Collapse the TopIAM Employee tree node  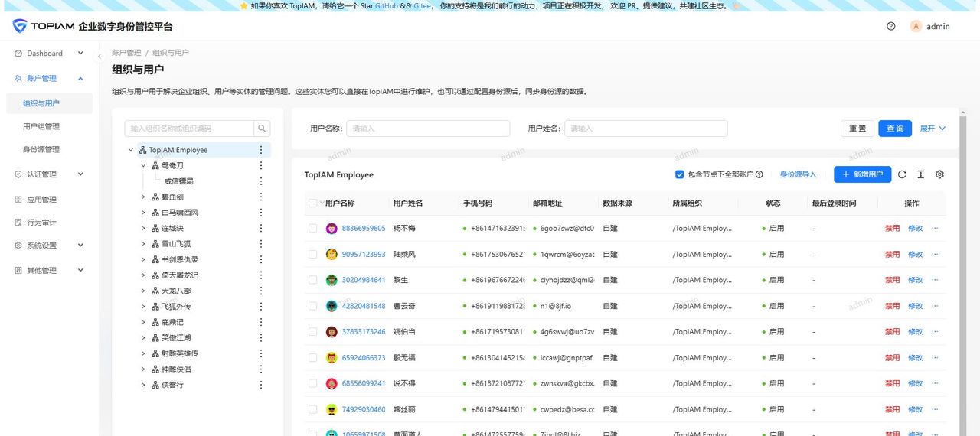131,150
